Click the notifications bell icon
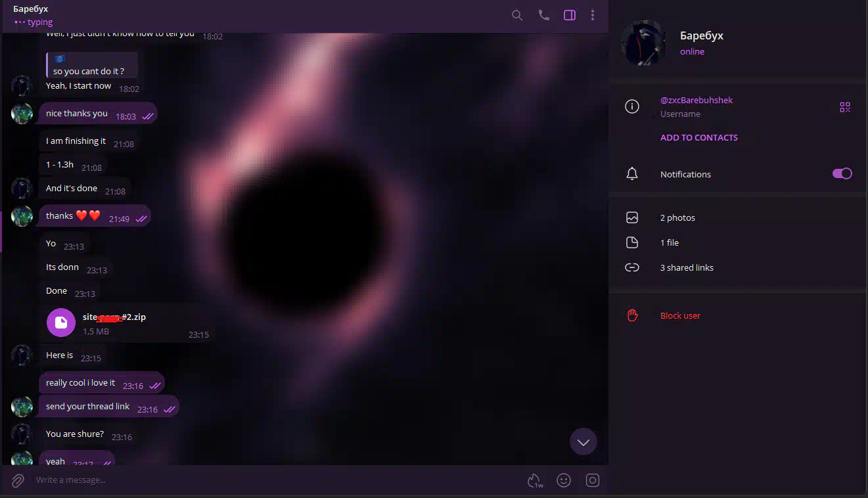The height and width of the screenshot is (498, 868). click(632, 174)
